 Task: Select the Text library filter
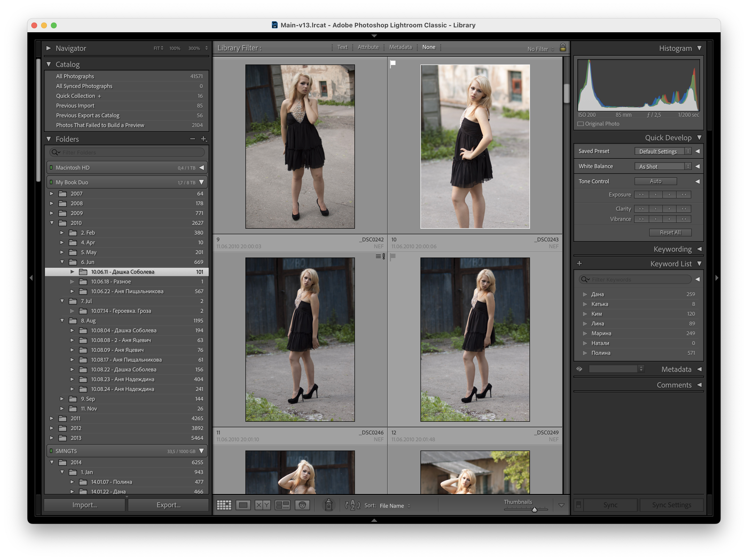[x=342, y=47]
